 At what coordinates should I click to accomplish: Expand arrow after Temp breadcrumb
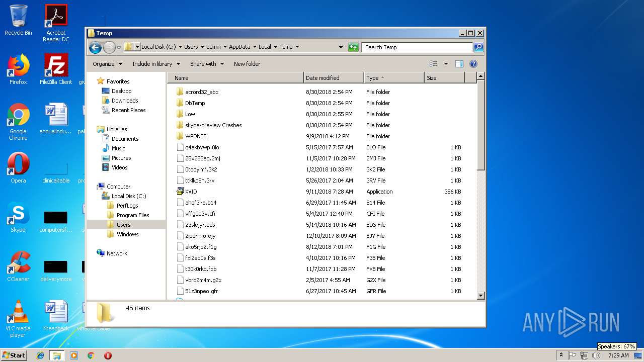point(297,47)
